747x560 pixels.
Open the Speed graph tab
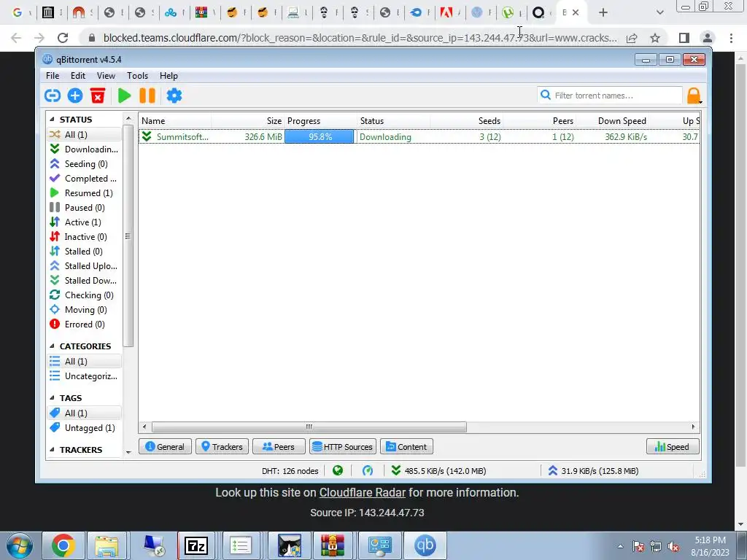point(673,447)
